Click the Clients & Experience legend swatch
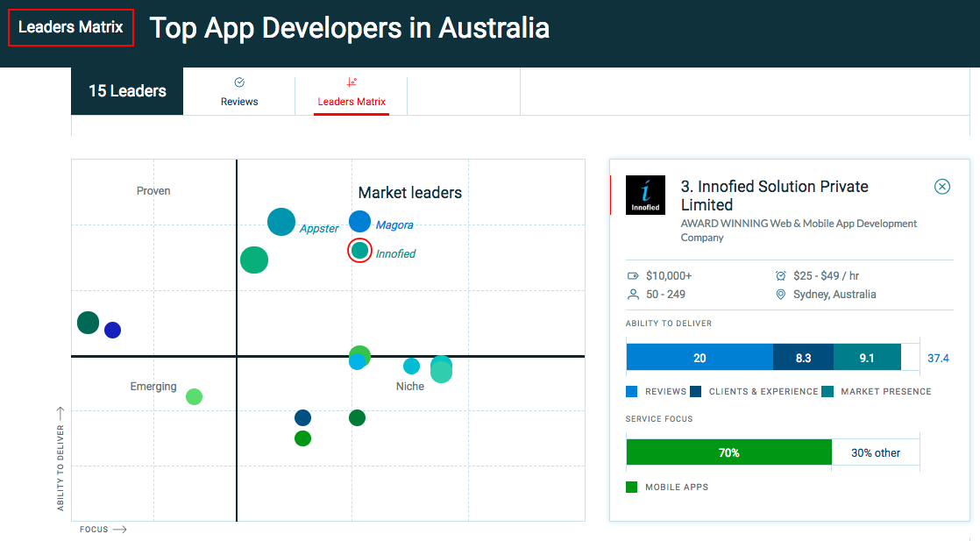 point(696,392)
